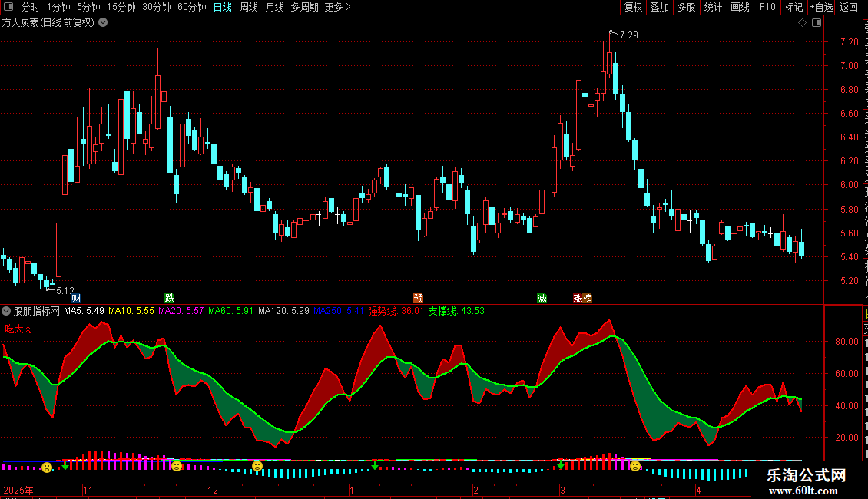Click the red 强势线: 36.01 value
This screenshot has height=499, width=868.
coord(396,311)
